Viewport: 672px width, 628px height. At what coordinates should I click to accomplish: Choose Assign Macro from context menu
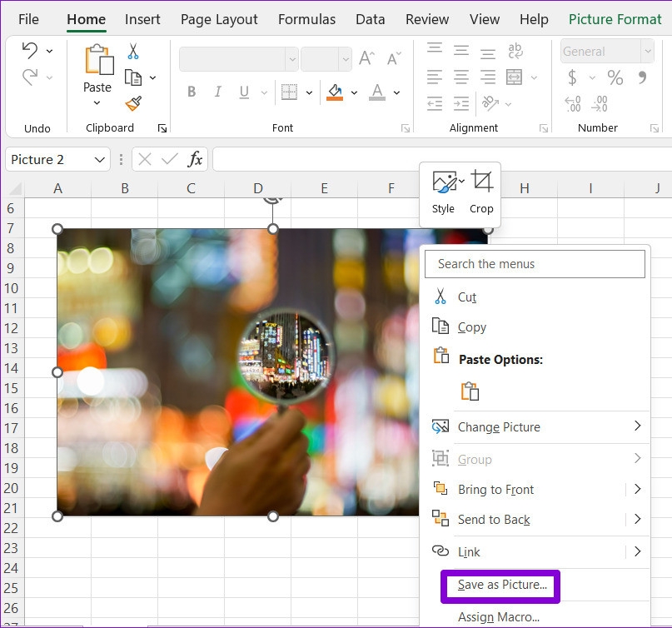(499, 616)
